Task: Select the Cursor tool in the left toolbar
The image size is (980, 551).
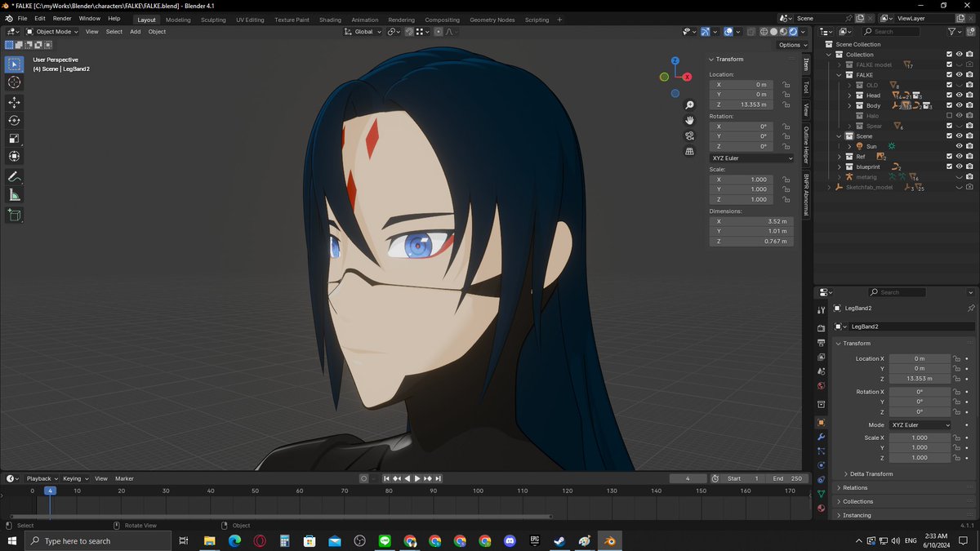Action: (x=15, y=82)
